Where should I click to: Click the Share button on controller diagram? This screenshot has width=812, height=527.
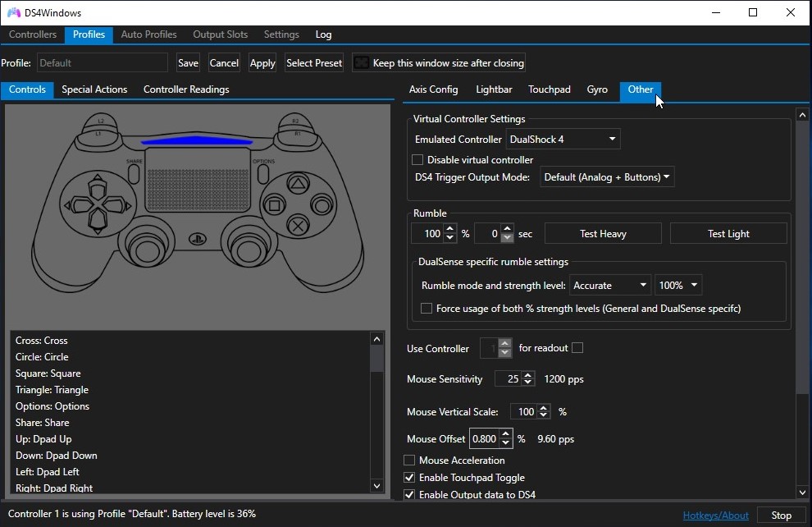pos(134,175)
